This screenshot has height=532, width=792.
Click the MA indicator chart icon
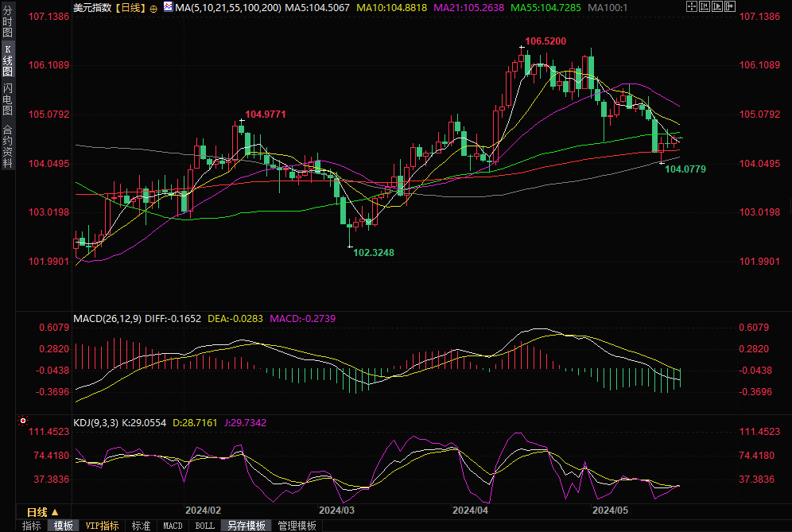[x=168, y=6]
